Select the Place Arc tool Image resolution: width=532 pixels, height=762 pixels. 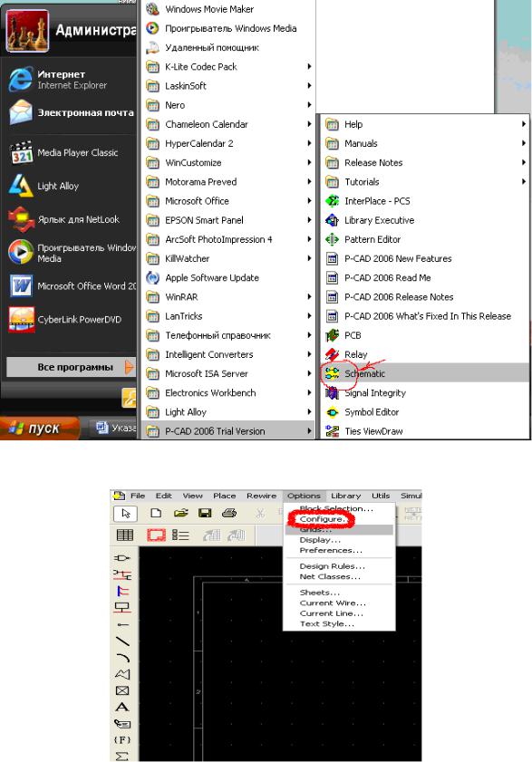point(123,658)
